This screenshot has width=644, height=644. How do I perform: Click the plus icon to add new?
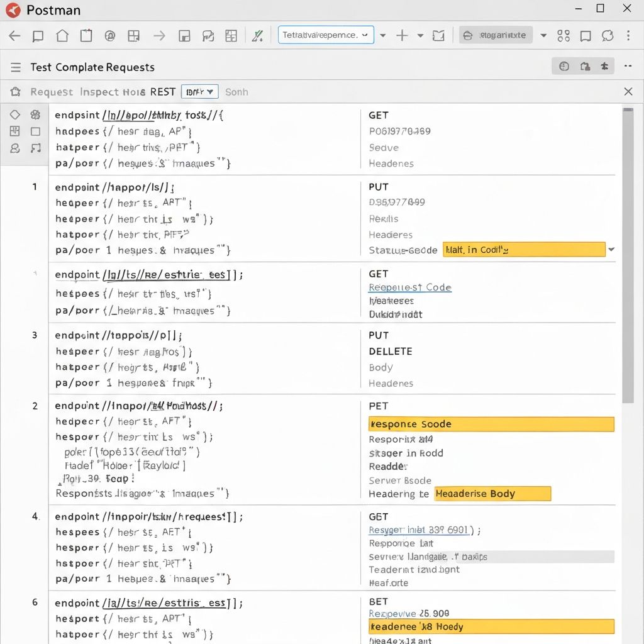coord(402,36)
